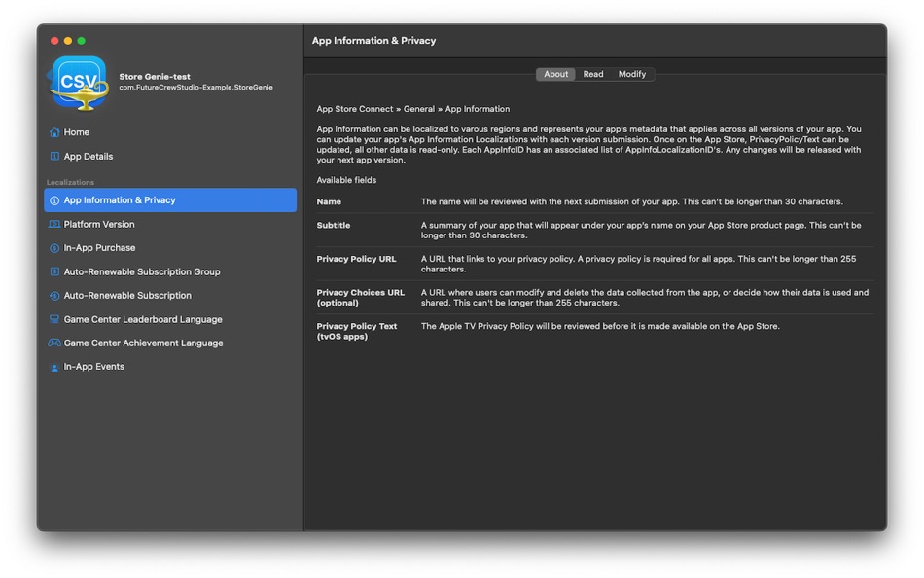This screenshot has width=924, height=578.
Task: Open the App Store Connect breadcrumb link
Action: pos(356,108)
